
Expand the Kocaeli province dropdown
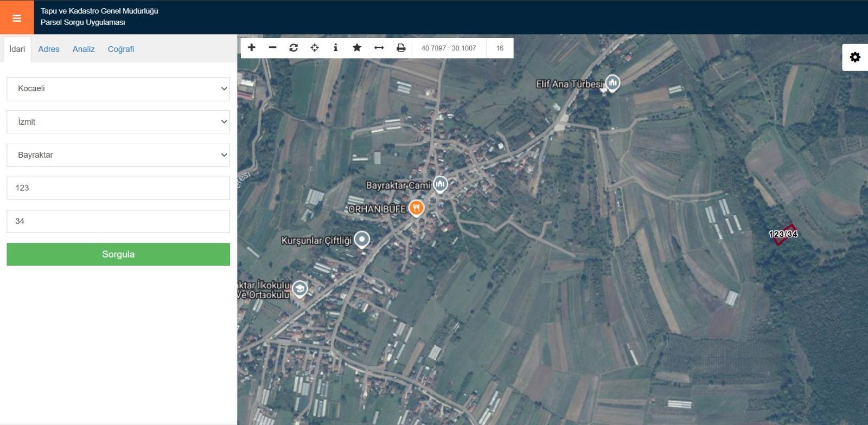click(118, 89)
